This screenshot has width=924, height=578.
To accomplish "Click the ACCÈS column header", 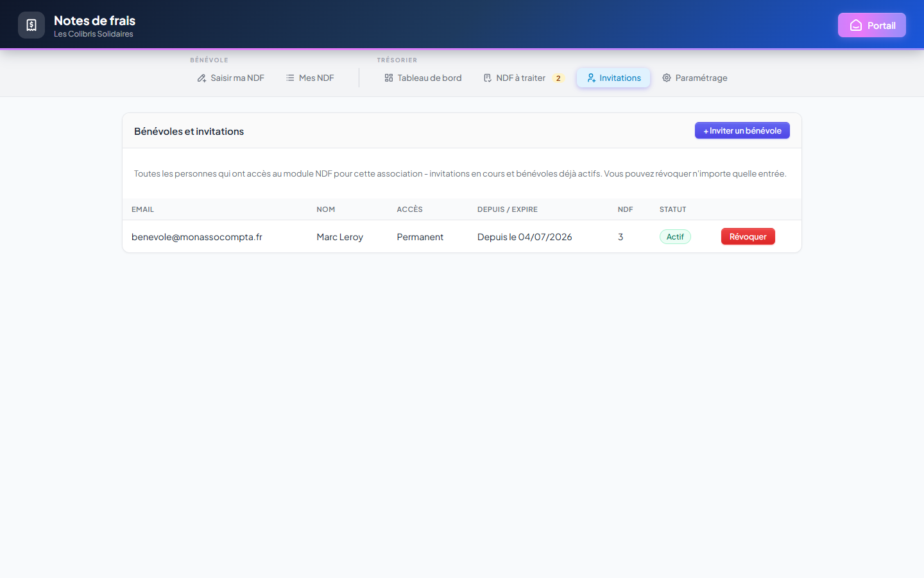I will 409,209.
